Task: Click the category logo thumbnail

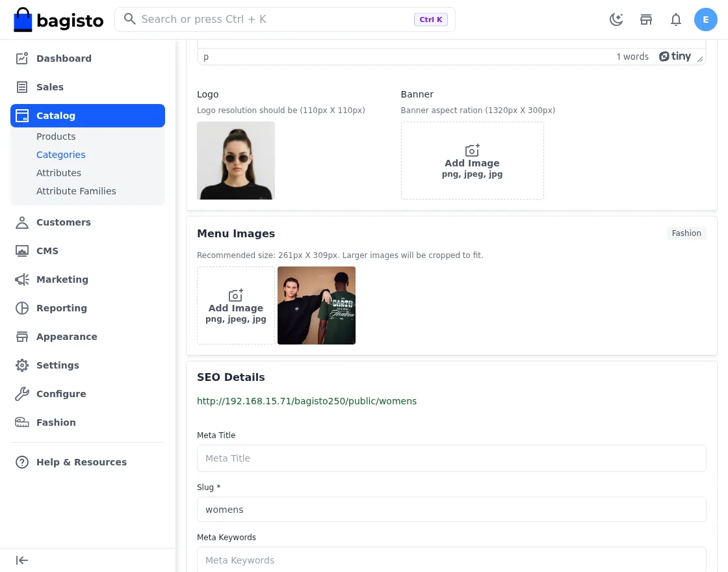Action: click(x=236, y=161)
